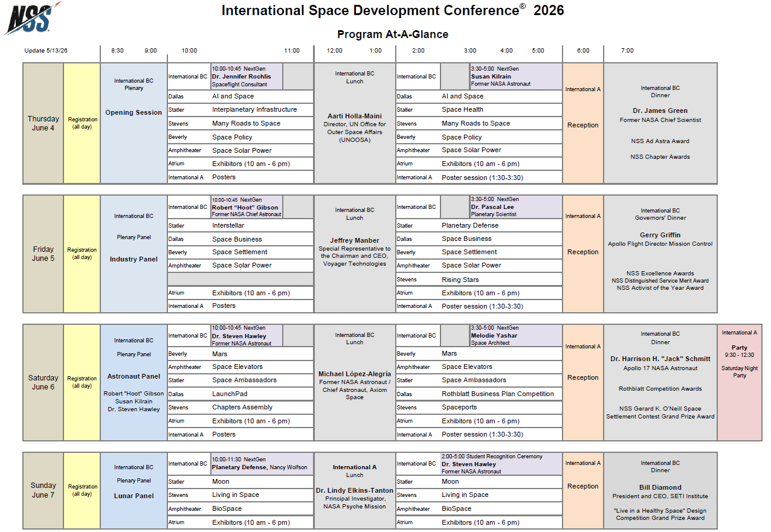Click the Update 5/13/26 note
This screenshot has width=771, height=532.
click(x=46, y=51)
